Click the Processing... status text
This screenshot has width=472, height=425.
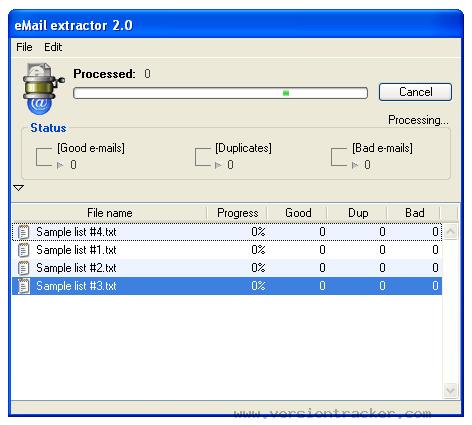[x=418, y=120]
